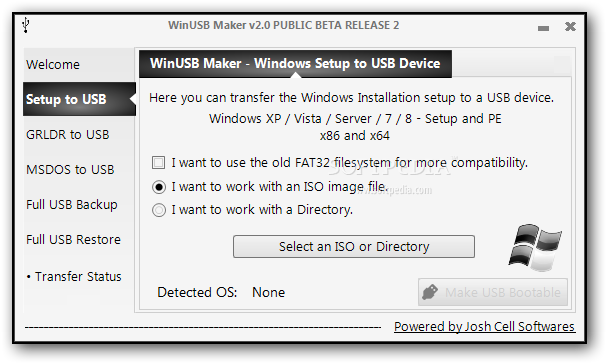Click the Detected OS None value
This screenshot has width=607, height=364.
pos(268,292)
